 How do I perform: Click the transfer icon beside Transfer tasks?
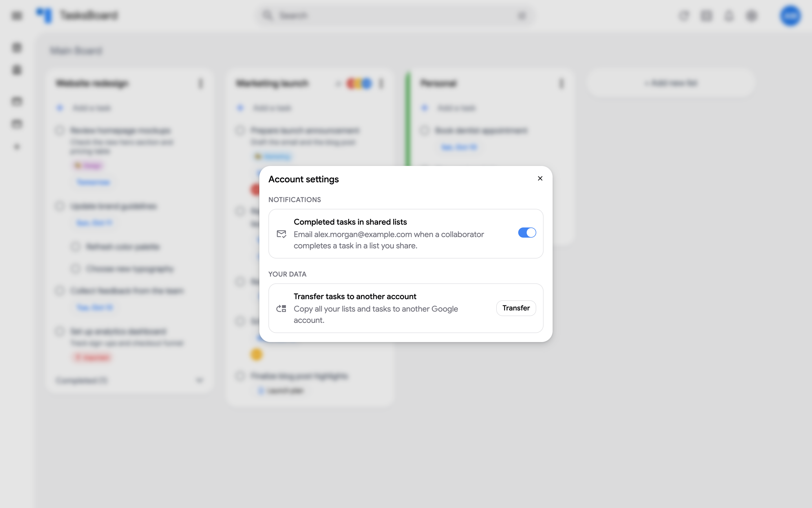(281, 308)
